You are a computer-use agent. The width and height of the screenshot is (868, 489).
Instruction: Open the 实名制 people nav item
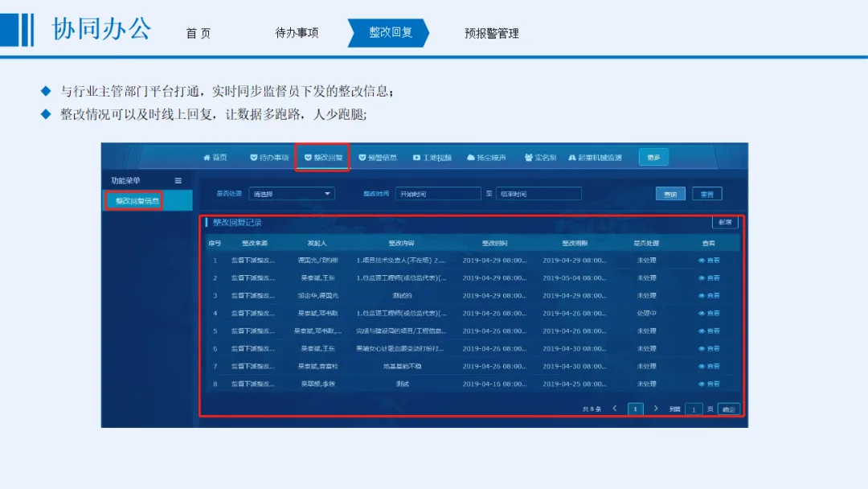(x=540, y=158)
